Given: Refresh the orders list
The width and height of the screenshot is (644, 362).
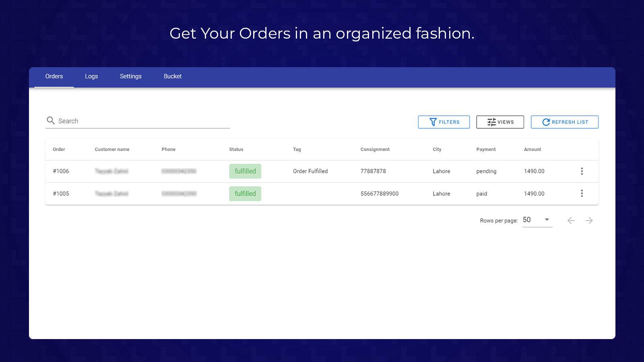Looking at the screenshot, I should point(564,122).
